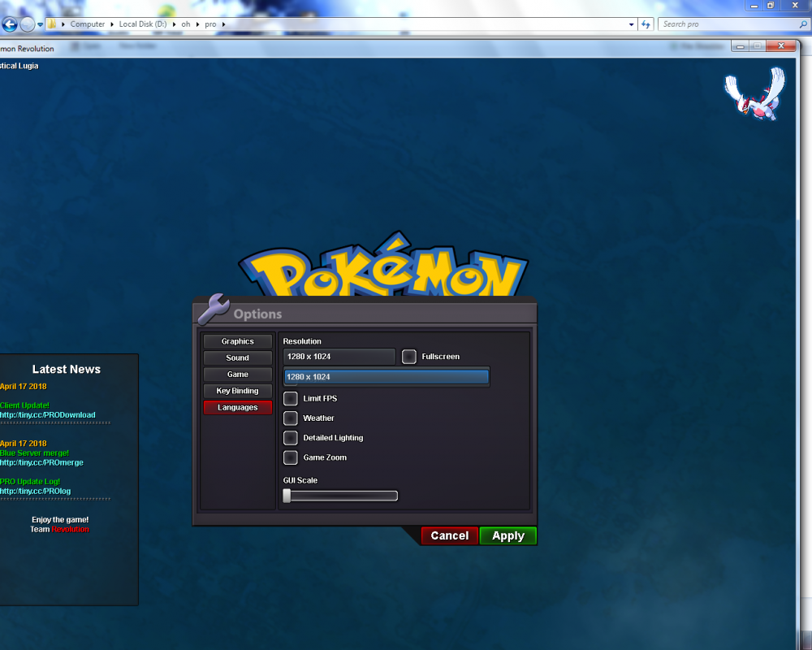This screenshot has height=650, width=812.
Task: Toggle the Limit FPS checkbox
Action: click(290, 399)
